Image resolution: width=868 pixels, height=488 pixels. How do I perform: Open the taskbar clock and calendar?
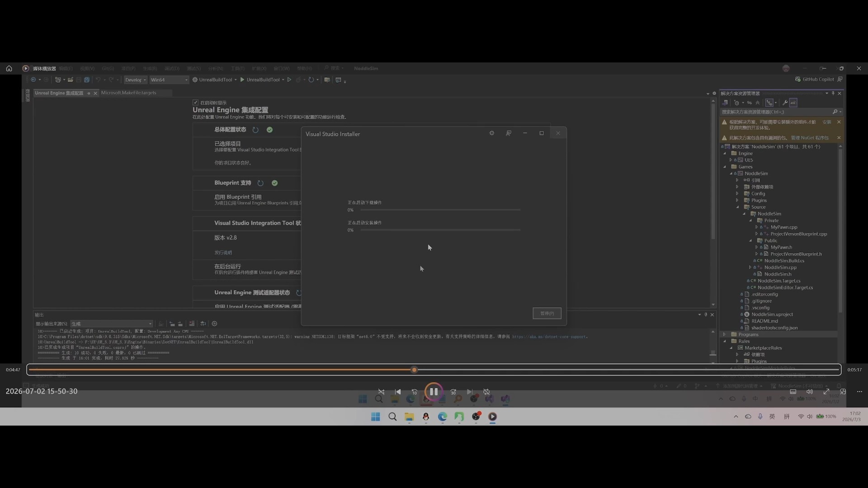(x=851, y=417)
